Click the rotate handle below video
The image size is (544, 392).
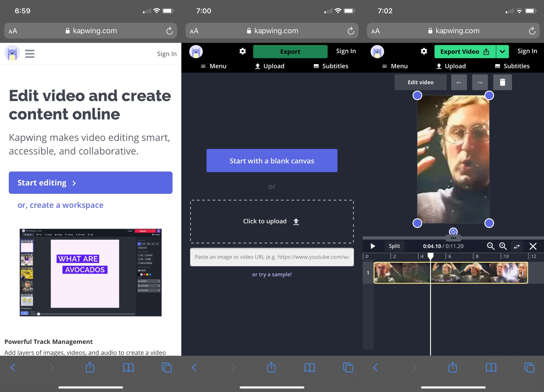[x=453, y=232]
